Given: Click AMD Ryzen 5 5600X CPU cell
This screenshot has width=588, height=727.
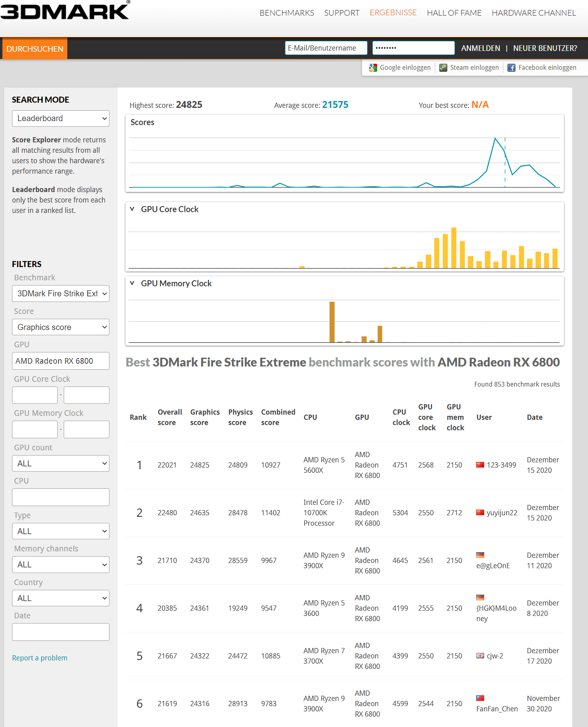Looking at the screenshot, I should 324,465.
